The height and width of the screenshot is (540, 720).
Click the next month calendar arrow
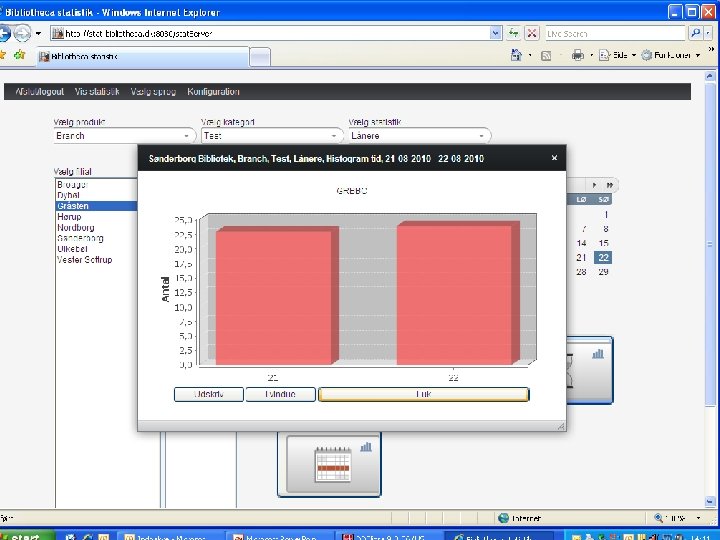(594, 185)
